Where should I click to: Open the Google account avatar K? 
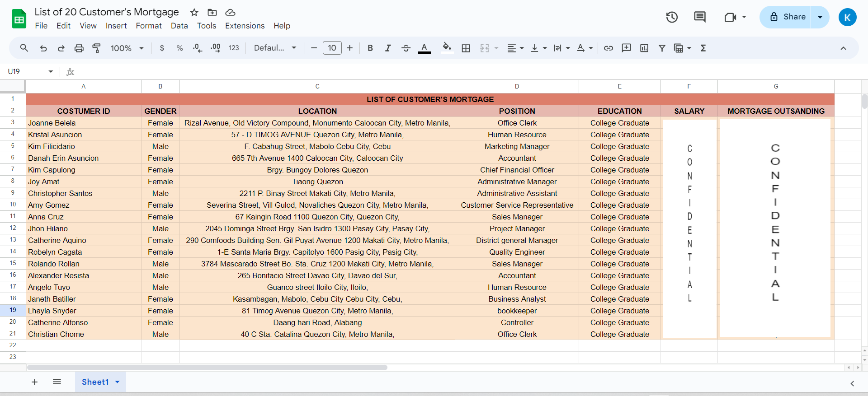pos(847,17)
